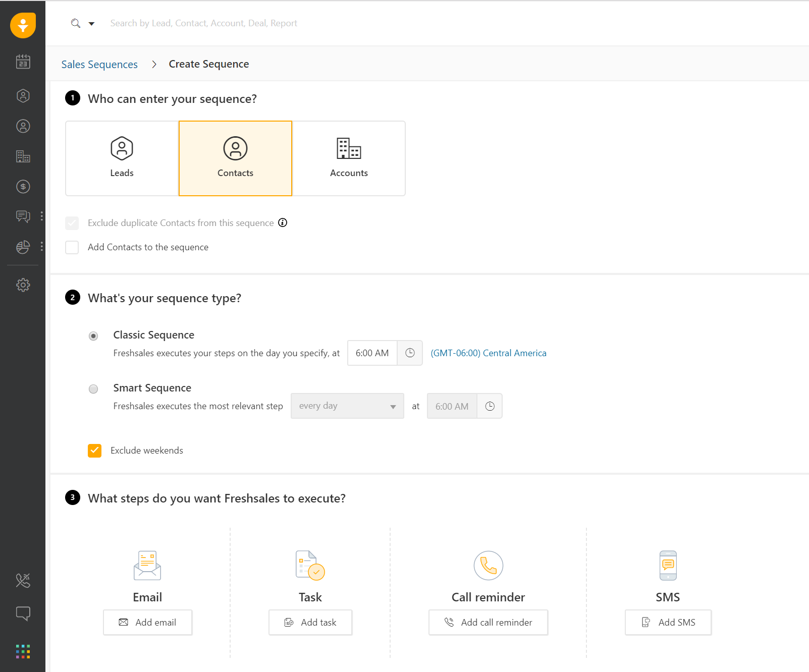Open the Accounts building icon in sidebar
The image size is (809, 672).
pos(23,156)
